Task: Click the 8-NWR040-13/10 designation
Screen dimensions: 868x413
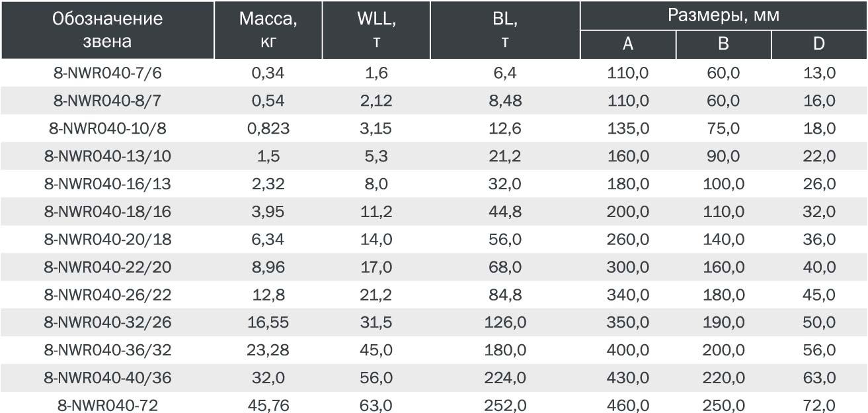Action: (108, 156)
